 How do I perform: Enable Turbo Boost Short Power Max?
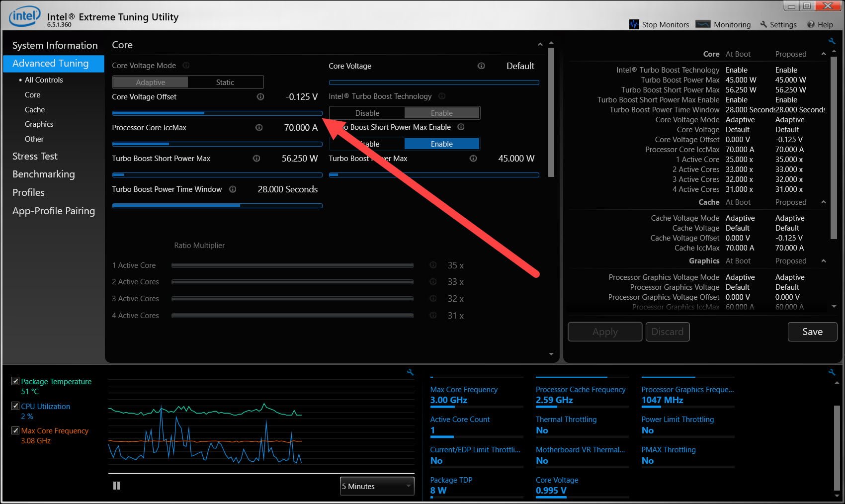coord(442,144)
